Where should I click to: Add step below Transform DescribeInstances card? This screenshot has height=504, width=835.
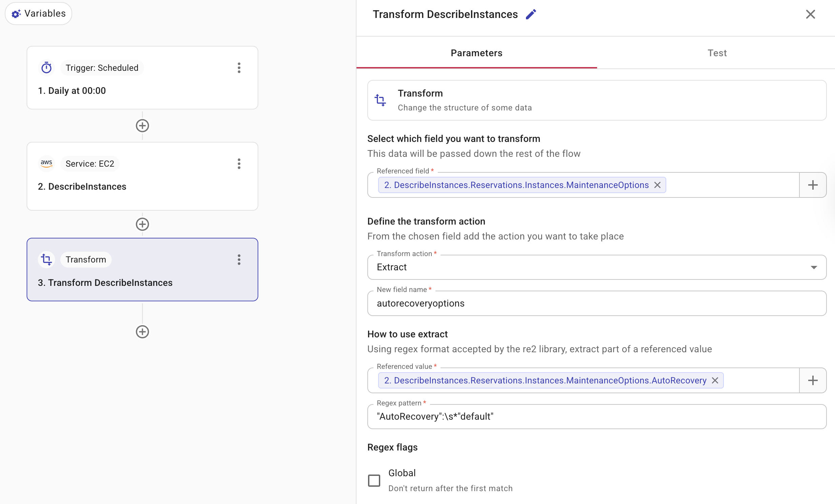tap(142, 332)
